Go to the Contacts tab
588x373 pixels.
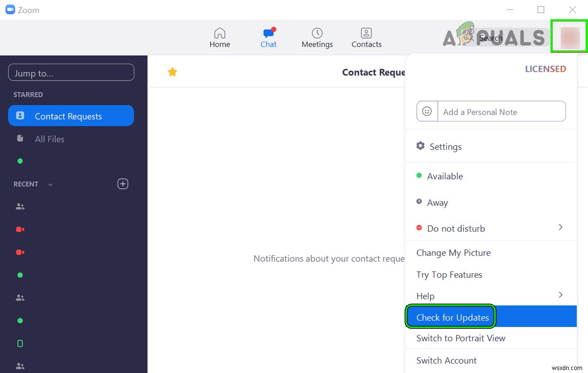point(366,38)
